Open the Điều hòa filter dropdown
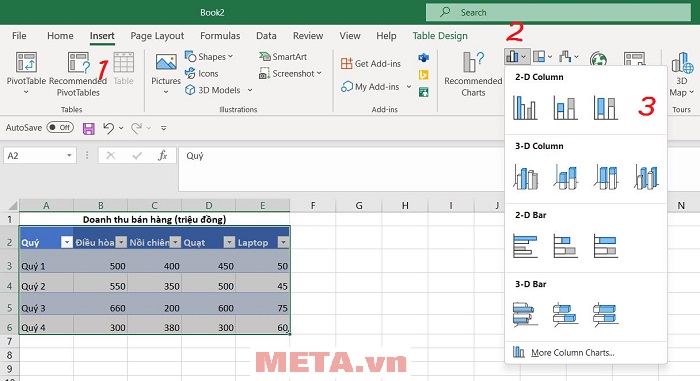 pyautogui.click(x=121, y=242)
